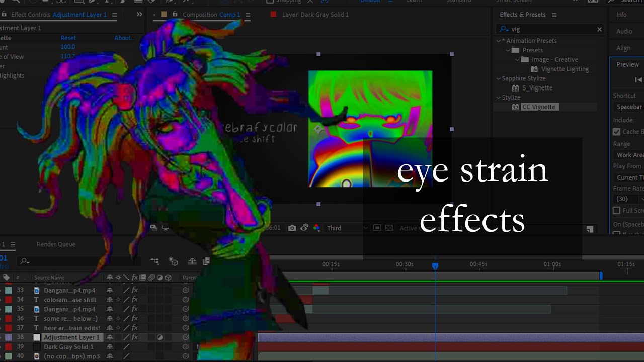Toggle the lock on the Composition Comp 1 tab
Viewport: 644px width, 362px height.
coord(175,15)
